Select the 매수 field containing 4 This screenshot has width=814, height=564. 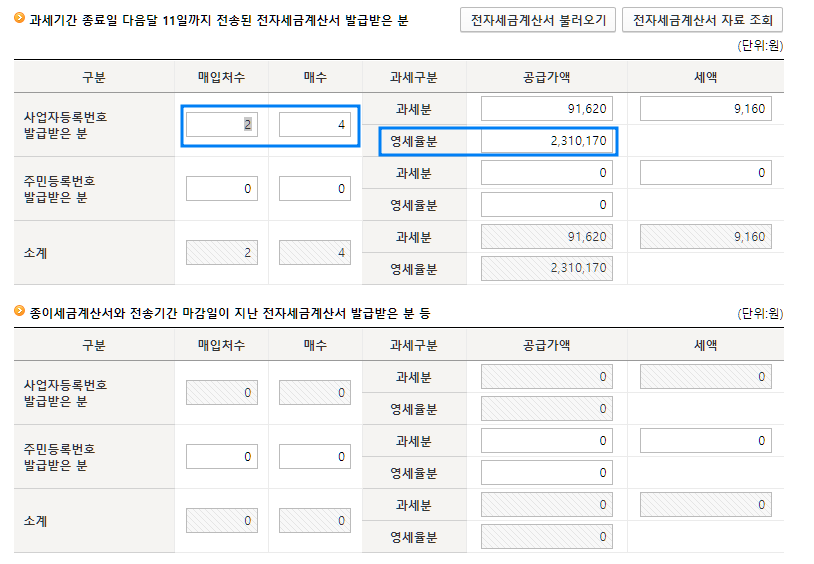pos(314,124)
